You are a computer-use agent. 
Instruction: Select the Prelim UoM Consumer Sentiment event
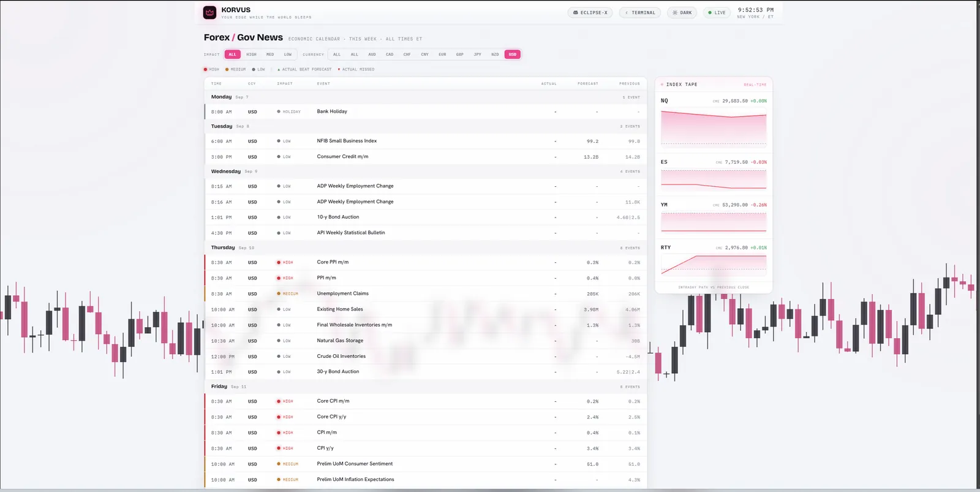(426, 464)
